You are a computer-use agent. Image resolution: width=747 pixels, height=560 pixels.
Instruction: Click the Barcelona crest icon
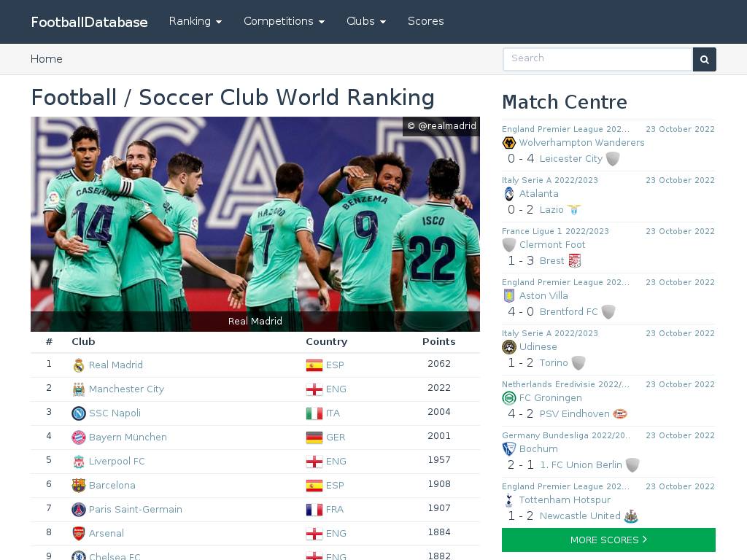79,485
